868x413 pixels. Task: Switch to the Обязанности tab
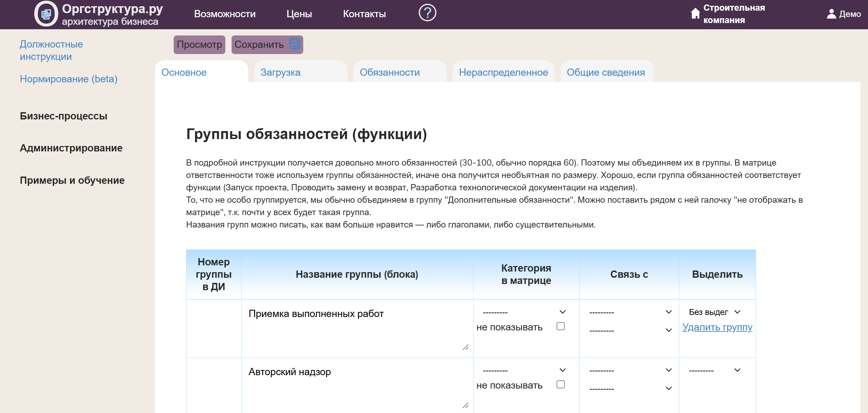pyautogui.click(x=400, y=72)
